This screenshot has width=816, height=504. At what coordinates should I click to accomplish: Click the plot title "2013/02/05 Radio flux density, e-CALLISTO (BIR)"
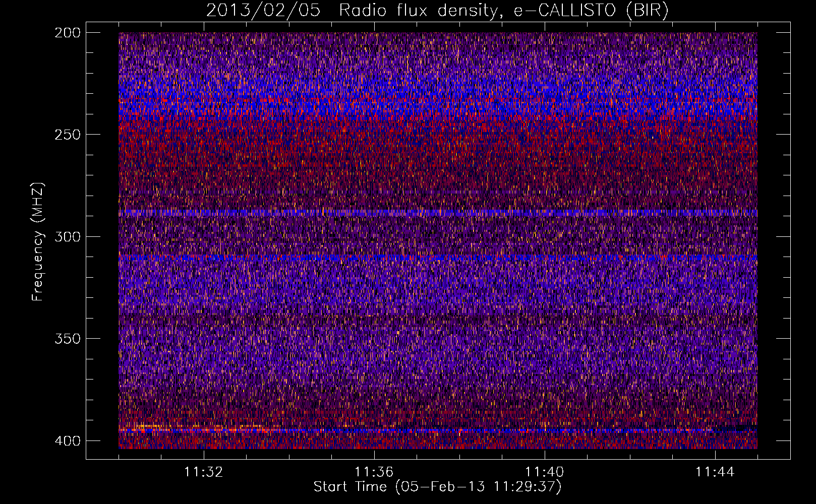pos(437,11)
